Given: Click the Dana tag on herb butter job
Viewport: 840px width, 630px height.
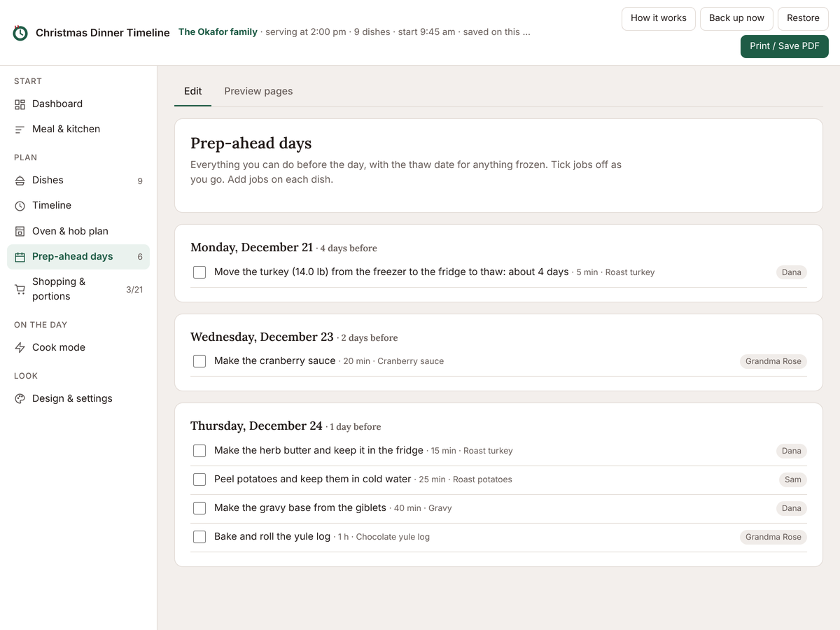Looking at the screenshot, I should (792, 451).
